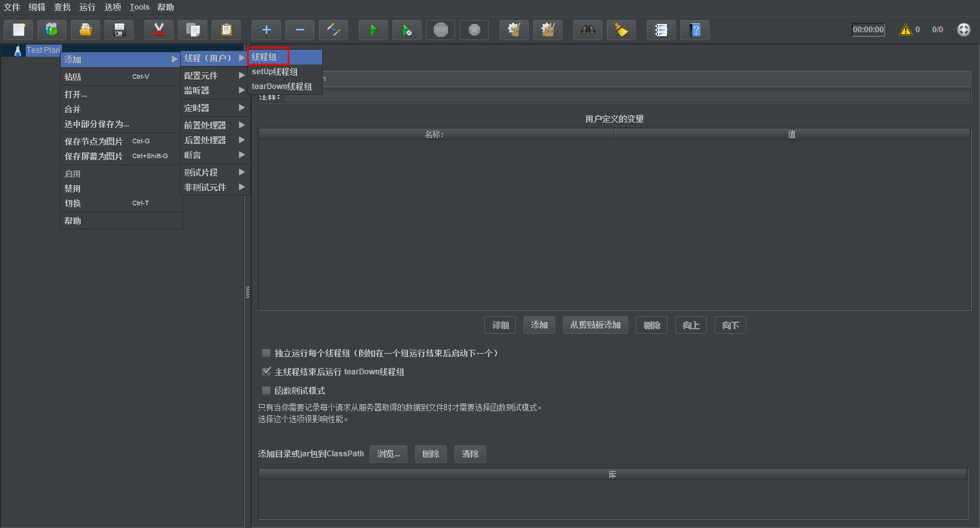Click the Paste clipboard icon
Viewport: 980px width, 528px height.
[x=226, y=30]
